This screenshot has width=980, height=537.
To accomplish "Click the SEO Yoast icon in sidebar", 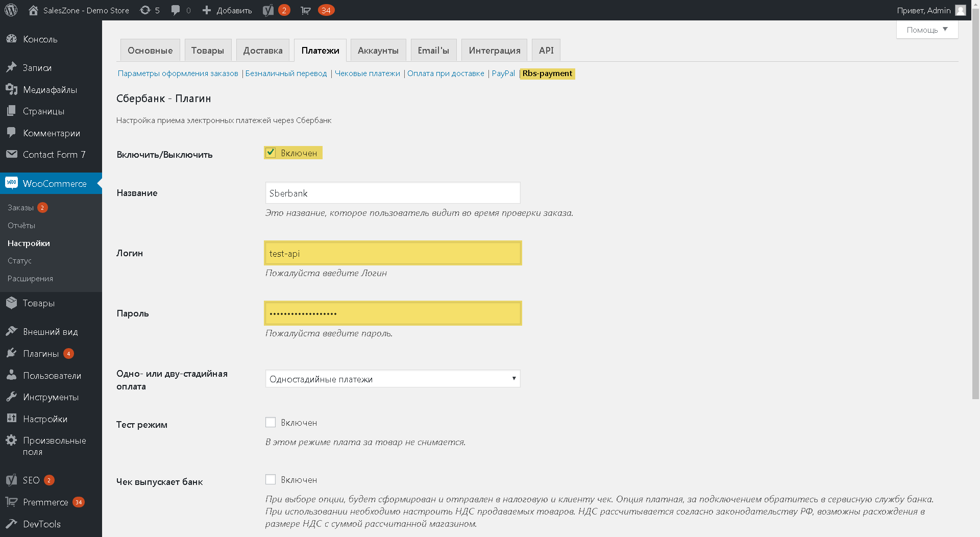I will (x=11, y=480).
